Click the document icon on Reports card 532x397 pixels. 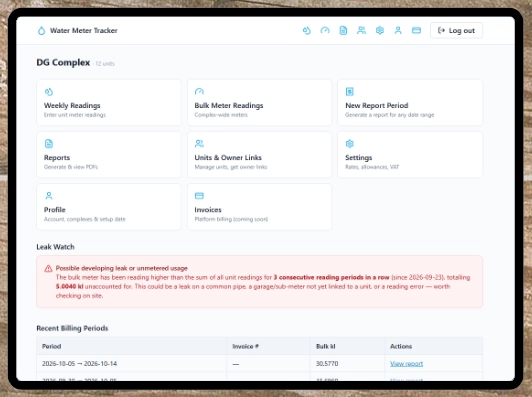pos(49,144)
